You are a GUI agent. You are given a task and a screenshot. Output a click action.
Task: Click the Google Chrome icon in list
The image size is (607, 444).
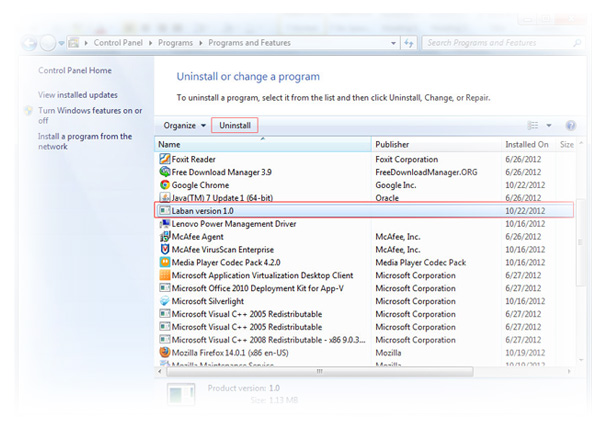point(164,185)
